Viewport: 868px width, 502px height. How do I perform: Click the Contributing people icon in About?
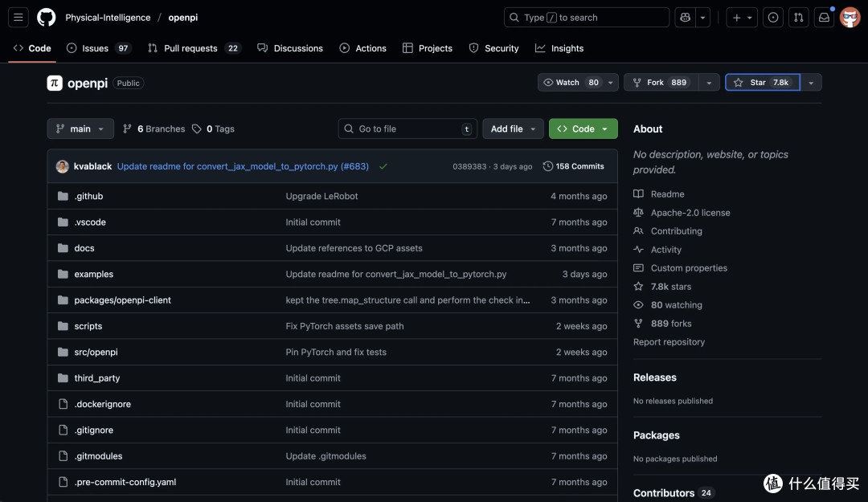(x=638, y=231)
